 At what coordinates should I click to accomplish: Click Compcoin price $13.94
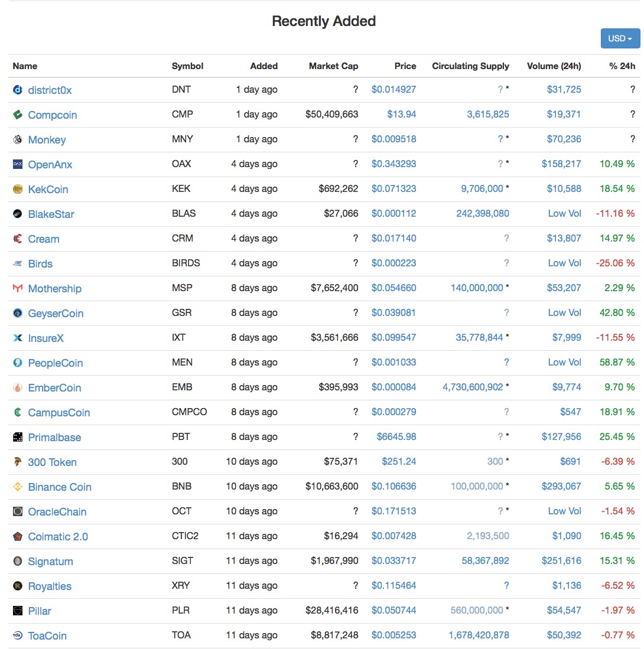click(401, 114)
